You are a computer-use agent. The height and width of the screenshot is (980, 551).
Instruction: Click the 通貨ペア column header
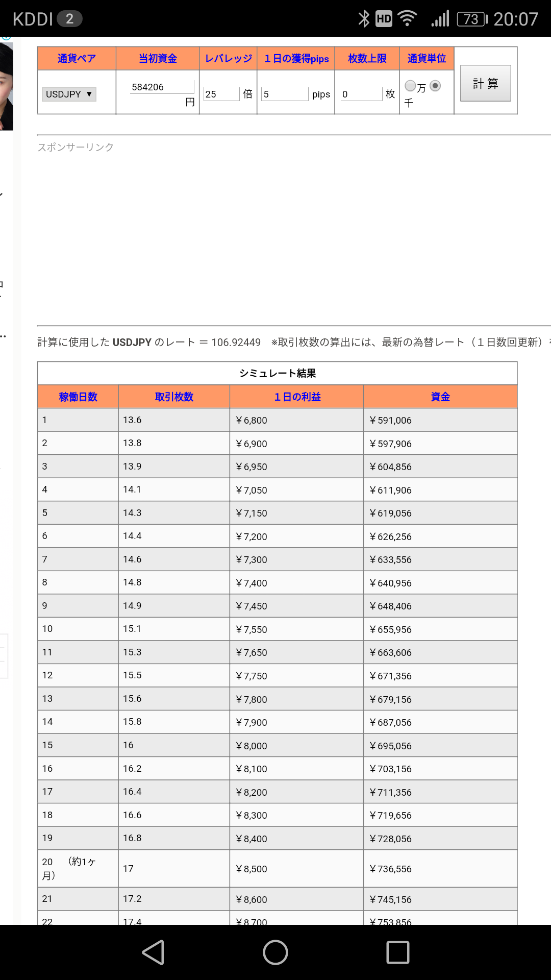point(77,58)
